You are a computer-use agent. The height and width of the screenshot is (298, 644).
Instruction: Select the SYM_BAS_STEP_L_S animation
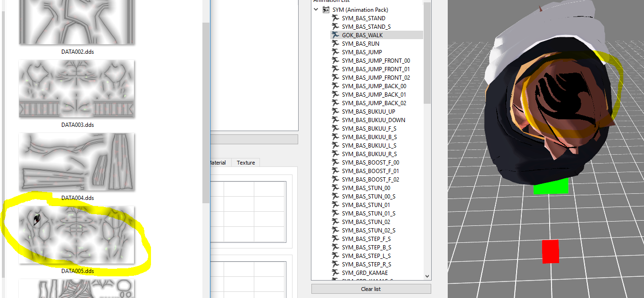point(367,256)
